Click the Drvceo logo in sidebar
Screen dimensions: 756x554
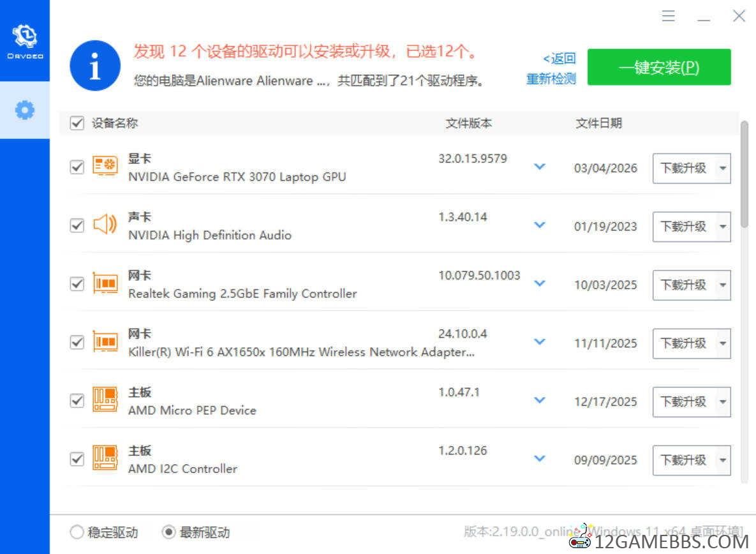25,40
